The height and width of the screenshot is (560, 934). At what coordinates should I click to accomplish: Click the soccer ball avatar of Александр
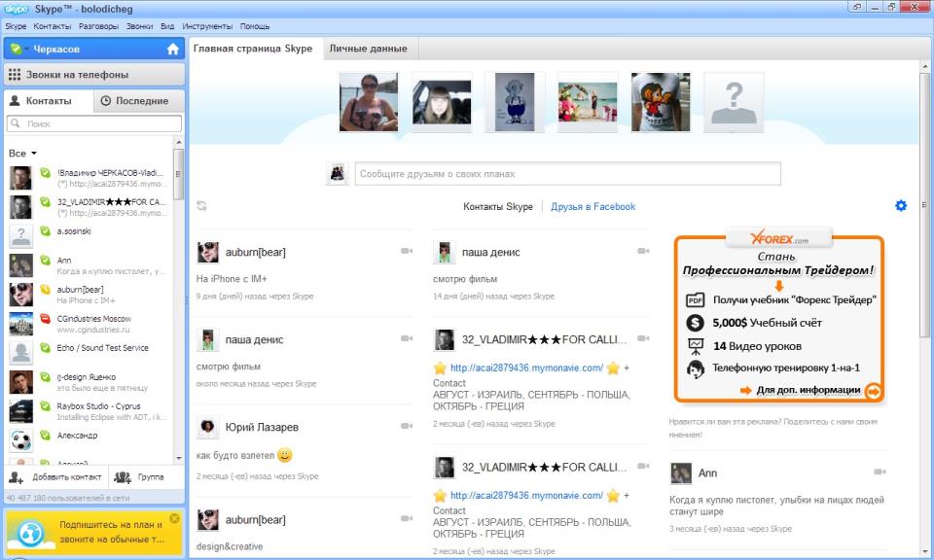(20, 440)
